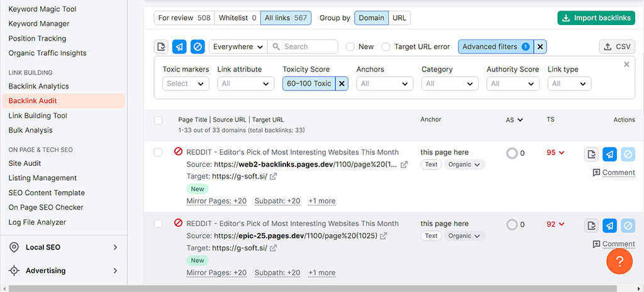Open Keyword Magic Tool in the sidebar
Image resolution: width=644 pixels, height=292 pixels.
point(42,9)
